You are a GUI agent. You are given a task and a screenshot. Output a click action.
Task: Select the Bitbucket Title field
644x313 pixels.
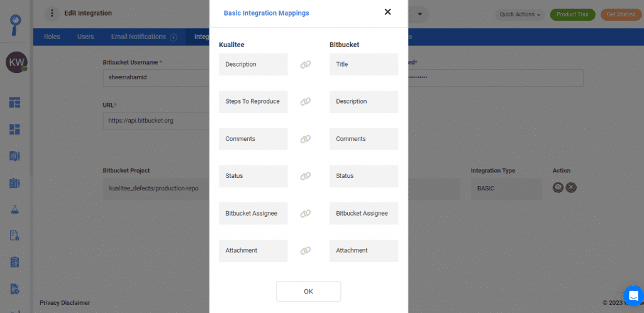(x=364, y=64)
